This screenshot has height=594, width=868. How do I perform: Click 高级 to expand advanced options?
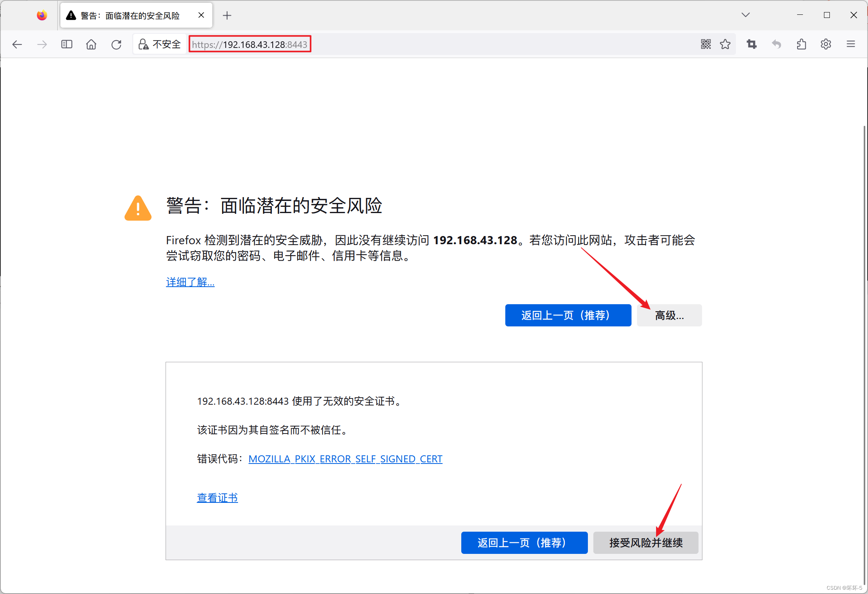point(669,315)
